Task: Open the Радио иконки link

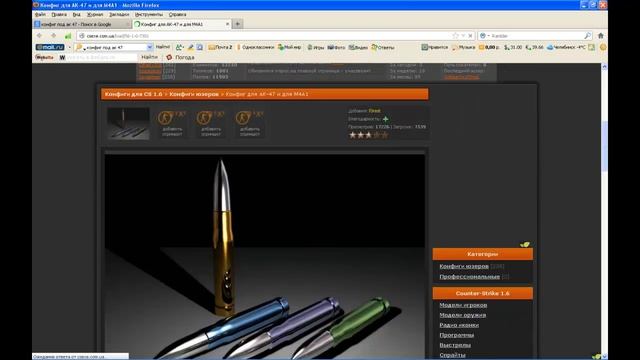Action: (459, 325)
